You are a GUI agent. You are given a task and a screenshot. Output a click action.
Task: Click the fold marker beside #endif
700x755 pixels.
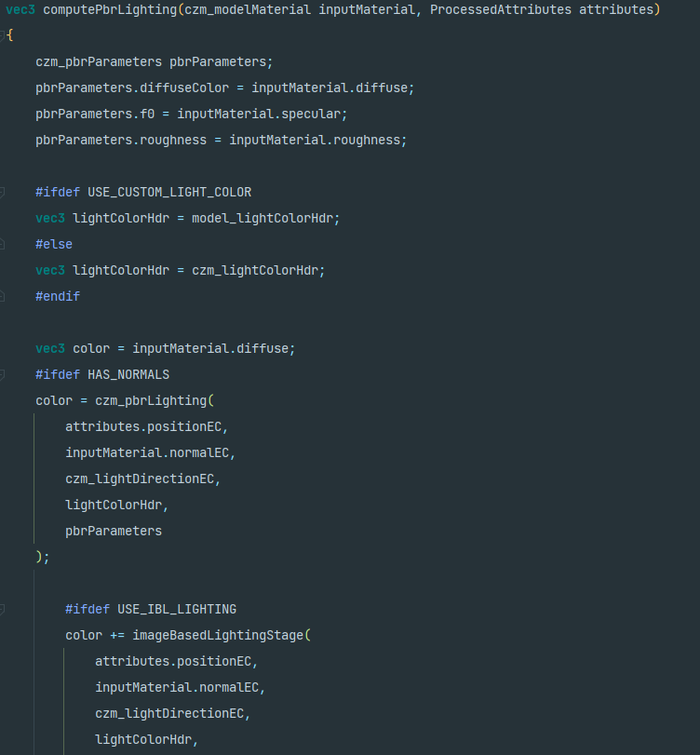(x=3, y=297)
